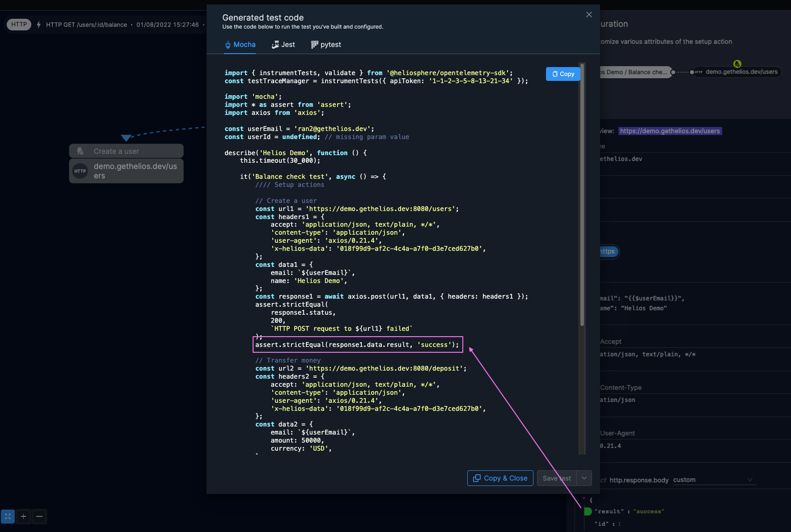Click the code panel vertical scrollbar
This screenshot has height=532, width=791.
coord(582,195)
